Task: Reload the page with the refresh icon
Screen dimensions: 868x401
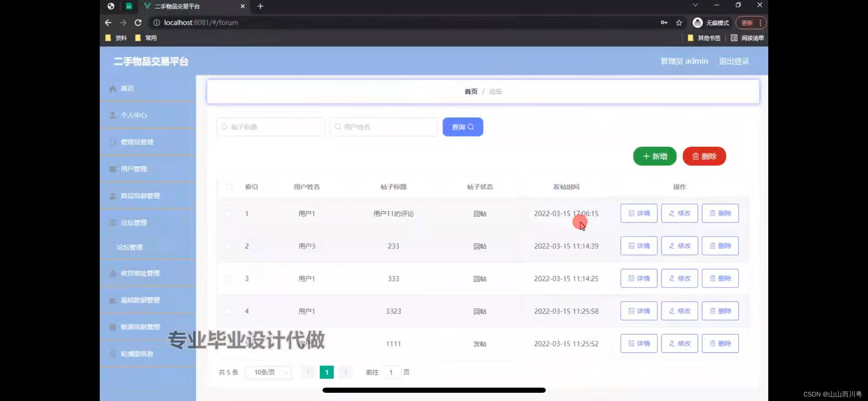Action: tap(138, 23)
